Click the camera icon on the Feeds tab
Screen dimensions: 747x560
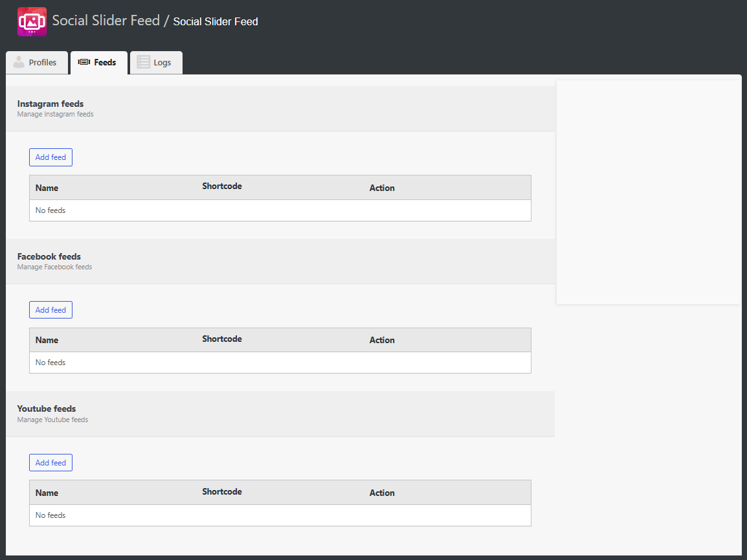pos(84,62)
